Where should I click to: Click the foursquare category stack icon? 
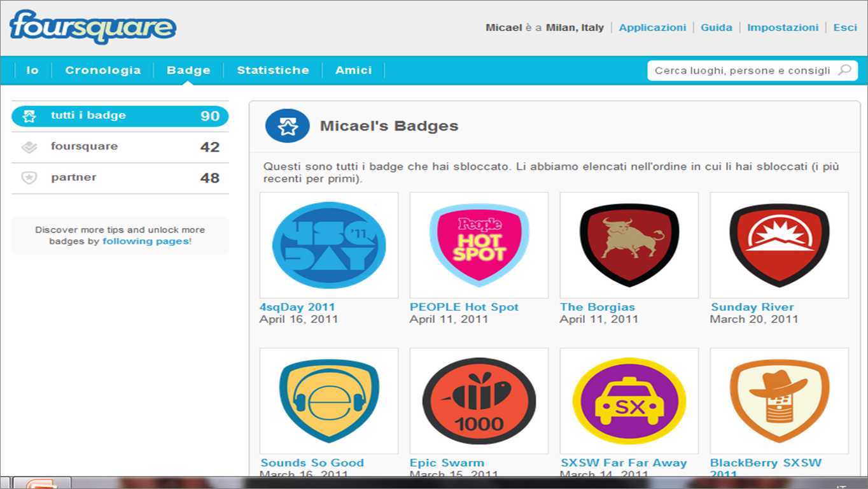(29, 147)
